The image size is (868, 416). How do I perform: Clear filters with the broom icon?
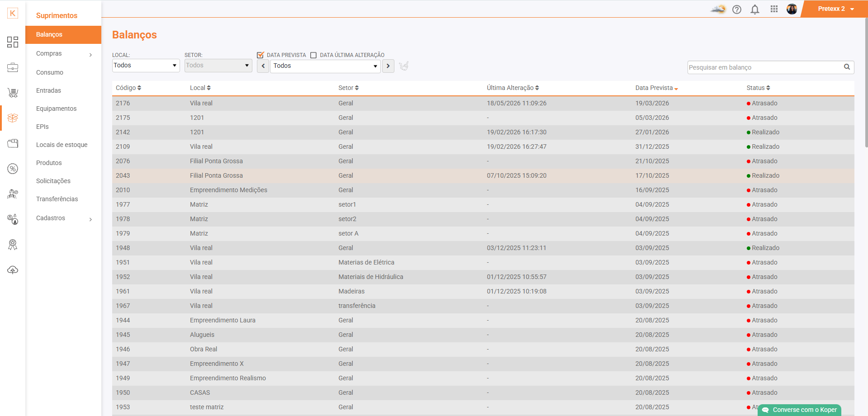pos(404,66)
